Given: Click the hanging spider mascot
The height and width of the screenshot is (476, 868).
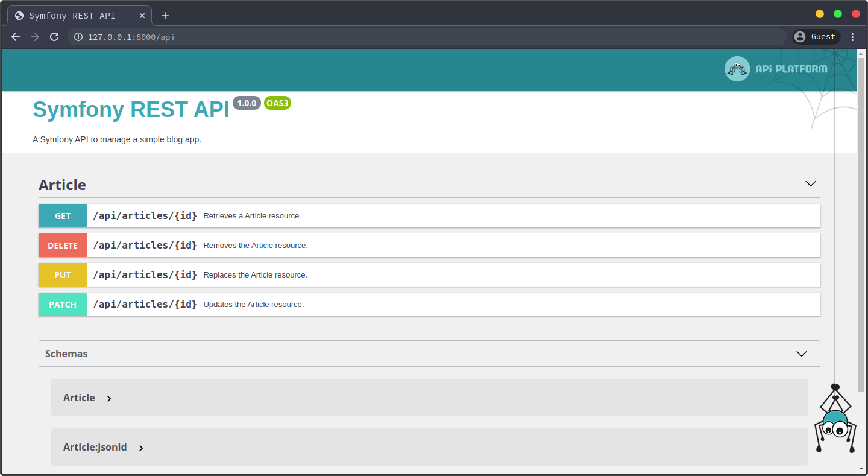Looking at the screenshot, I should click(835, 421).
